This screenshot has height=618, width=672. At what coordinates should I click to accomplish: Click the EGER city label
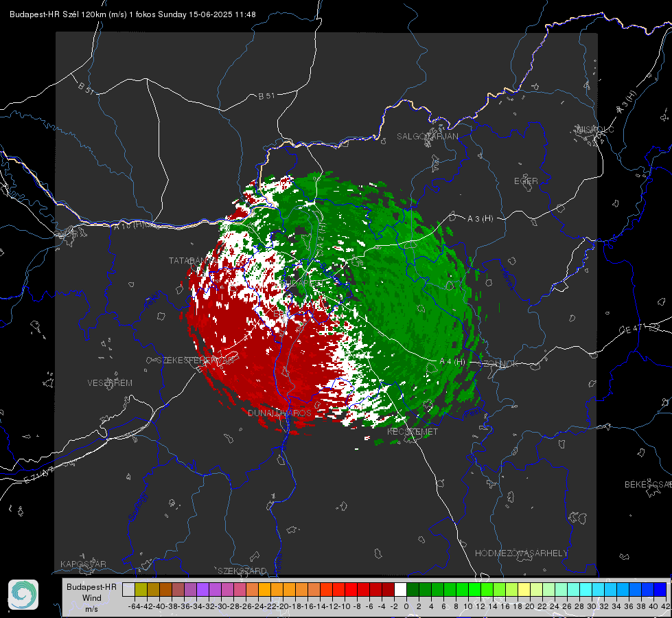click(x=526, y=181)
